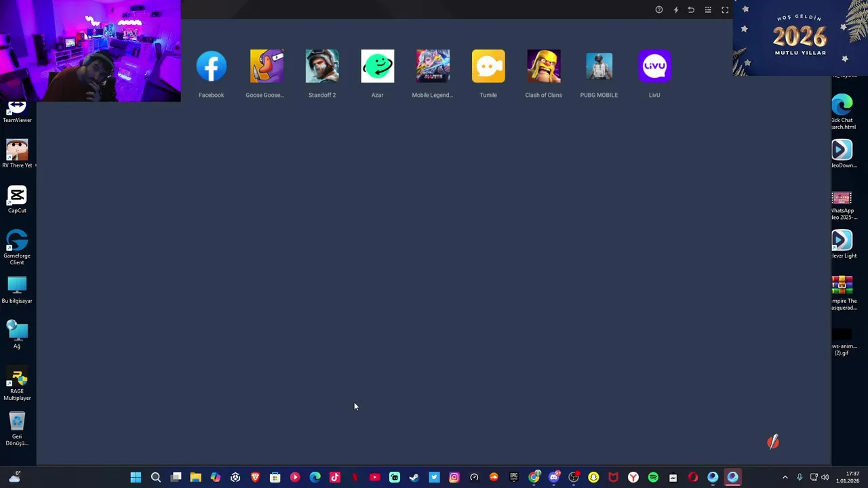Open Epic Games Launcher from taskbar
The width and height of the screenshot is (868, 488).
click(514, 477)
